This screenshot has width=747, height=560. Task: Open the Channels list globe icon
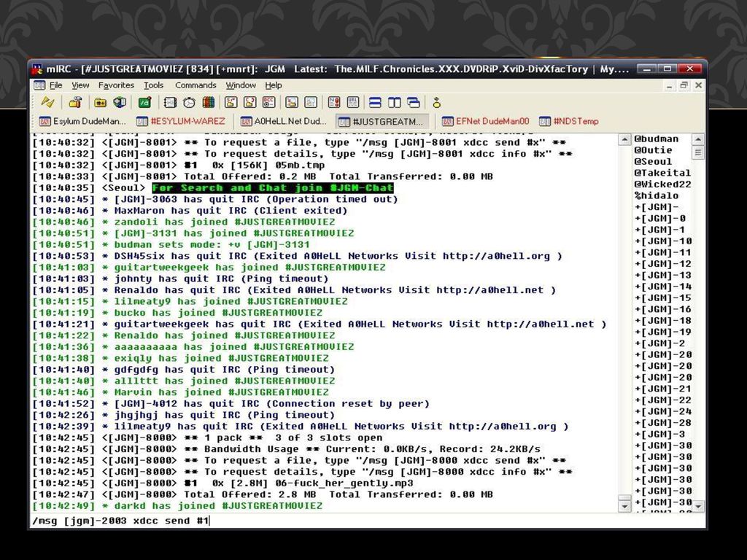(120, 102)
